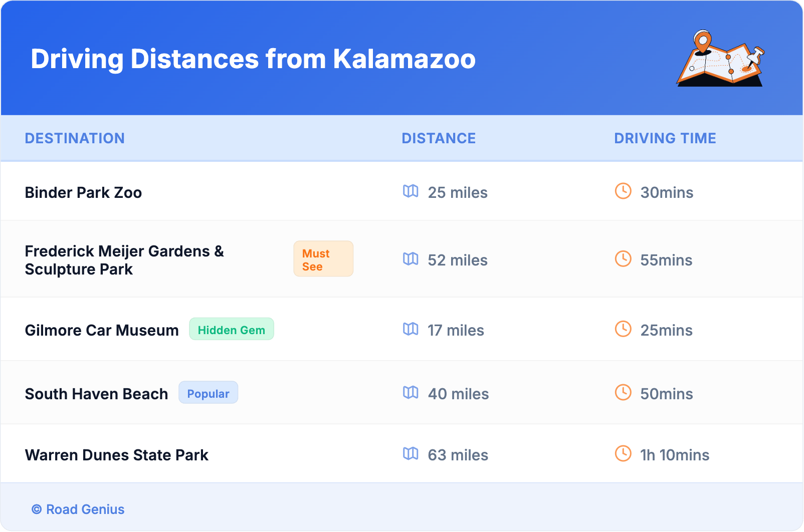The width and height of the screenshot is (804, 532).
Task: Click the map illustration in the header
Action: tap(720, 59)
